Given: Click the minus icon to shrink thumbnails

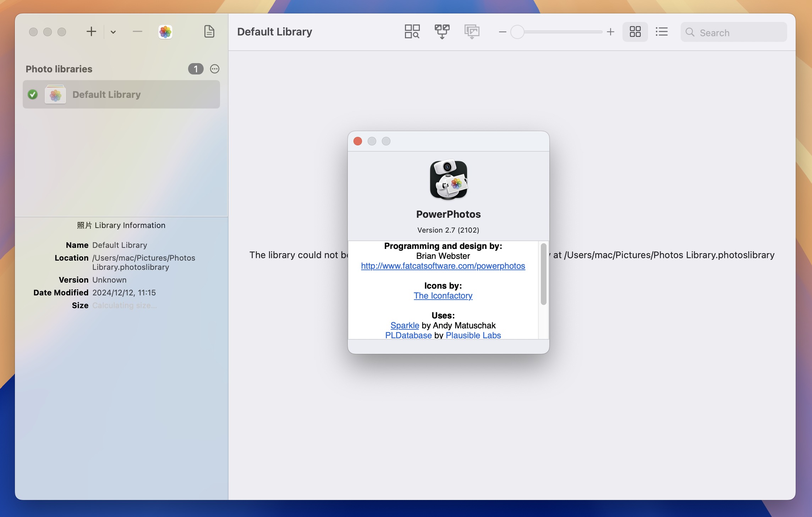Looking at the screenshot, I should 503,32.
